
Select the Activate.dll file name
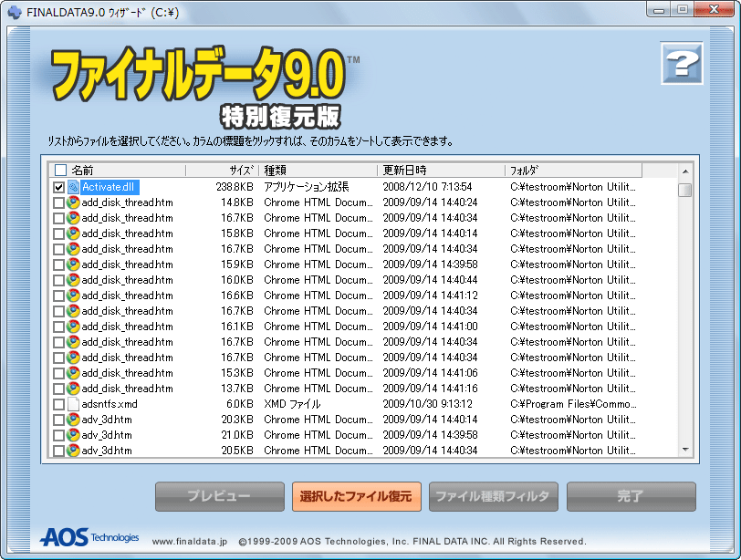[x=109, y=187]
